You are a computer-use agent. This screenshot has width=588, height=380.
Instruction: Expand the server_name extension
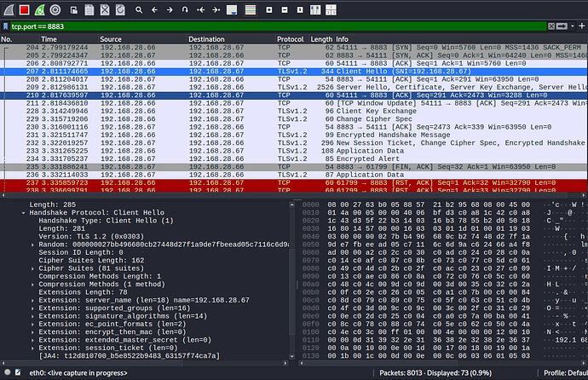[32, 301]
